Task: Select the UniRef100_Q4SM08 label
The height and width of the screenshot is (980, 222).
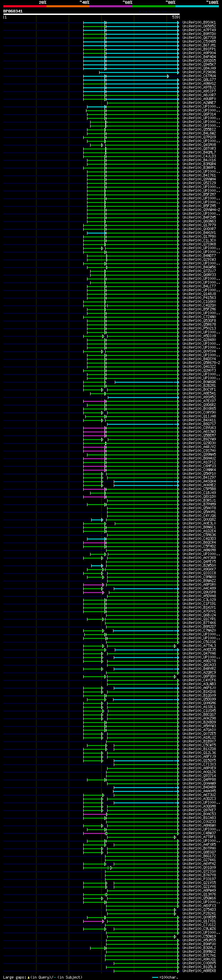Action: (199, 145)
